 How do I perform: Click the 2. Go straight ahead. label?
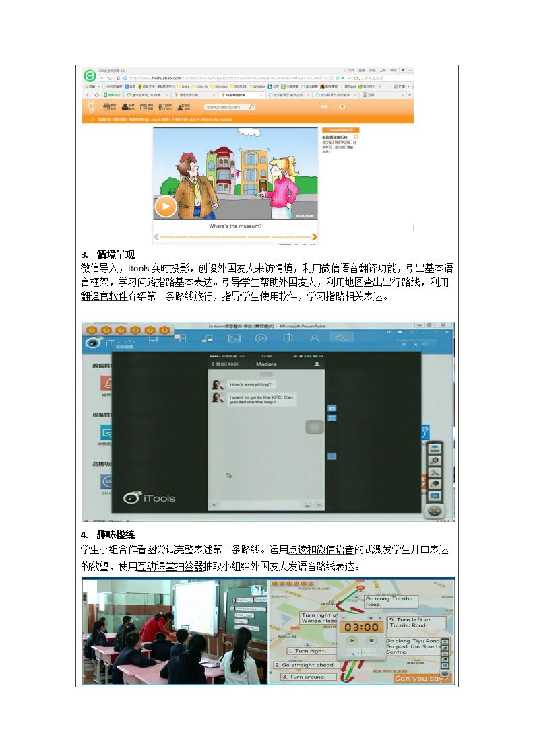pyautogui.click(x=307, y=665)
